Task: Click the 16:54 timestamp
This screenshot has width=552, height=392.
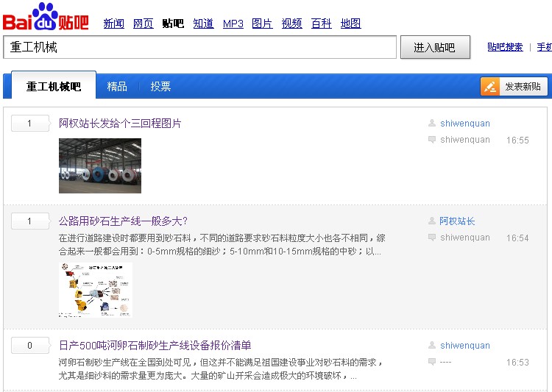Action: pos(517,238)
